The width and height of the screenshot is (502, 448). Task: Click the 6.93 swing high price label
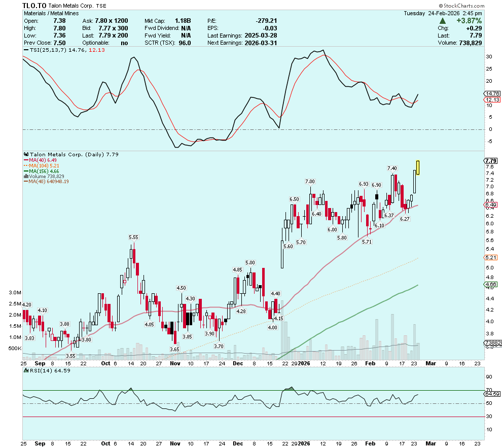point(364,184)
